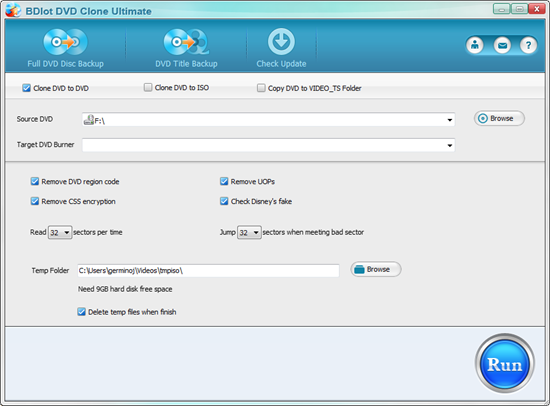The width and height of the screenshot is (550, 406).
Task: Start cloning with the blue Run button
Action: point(504,364)
